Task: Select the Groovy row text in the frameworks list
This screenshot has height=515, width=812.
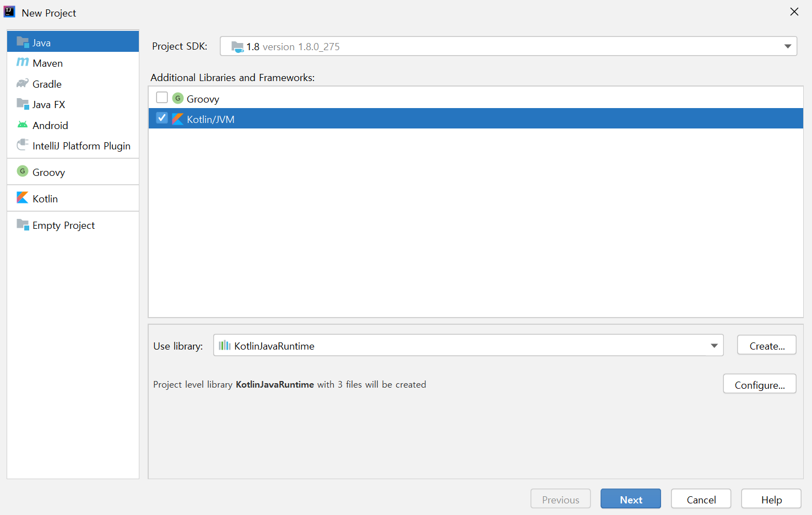Action: [203, 99]
